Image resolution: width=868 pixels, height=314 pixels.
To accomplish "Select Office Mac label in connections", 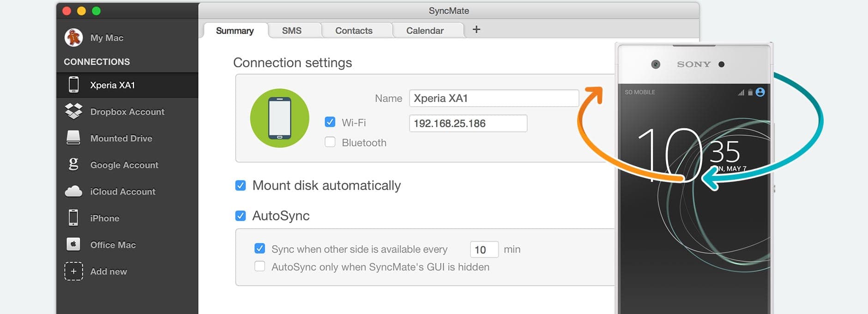I will 113,245.
